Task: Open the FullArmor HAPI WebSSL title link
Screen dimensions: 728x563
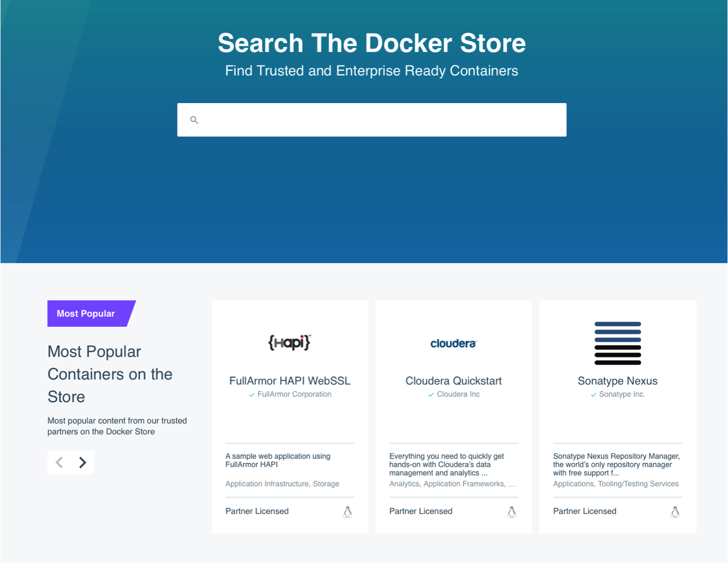Action: pos(290,381)
